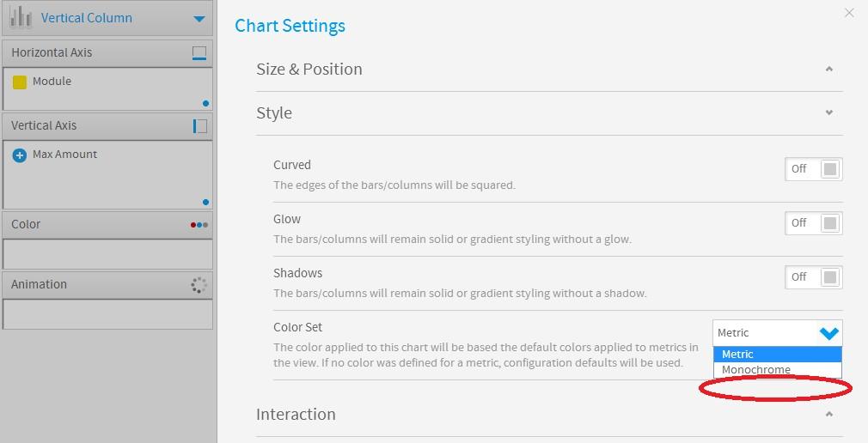Click the Vertical Column chart type icon
868x443 pixels.
(x=21, y=16)
